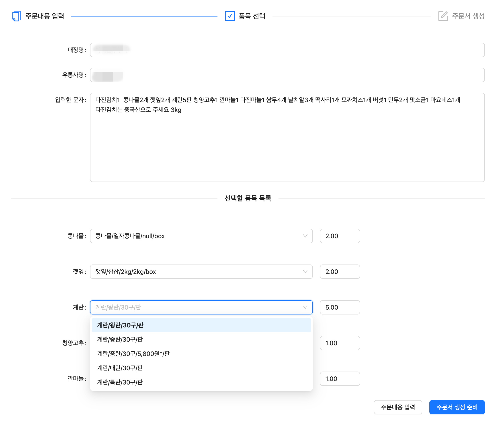Click the 주문내용 입력 back button
The height and width of the screenshot is (430, 504).
tap(398, 407)
